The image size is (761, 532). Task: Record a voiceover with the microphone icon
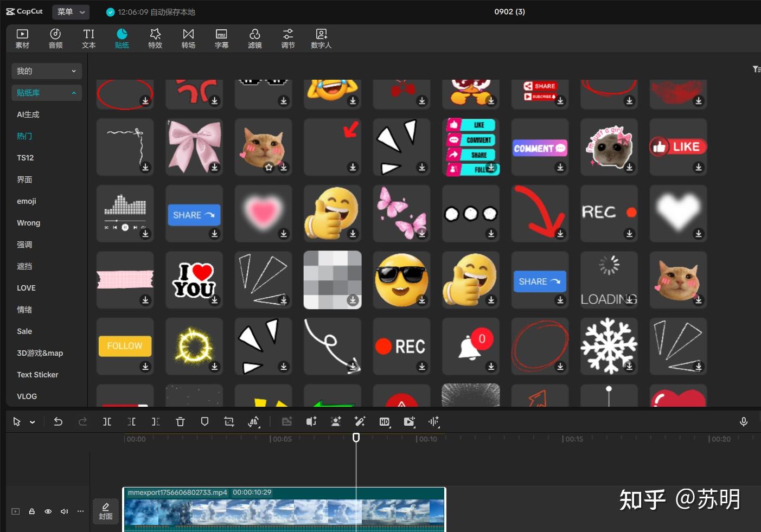click(744, 421)
